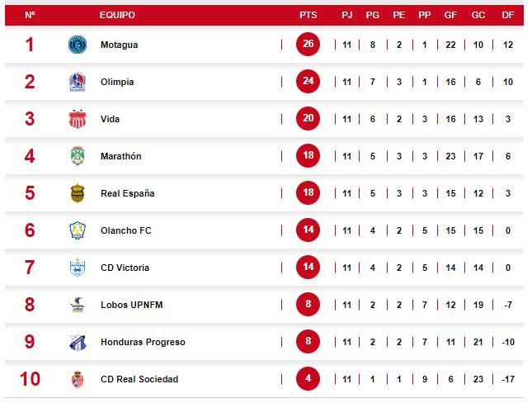Click the PTS column header
Viewport: 532px width, 403px height.
(x=308, y=15)
